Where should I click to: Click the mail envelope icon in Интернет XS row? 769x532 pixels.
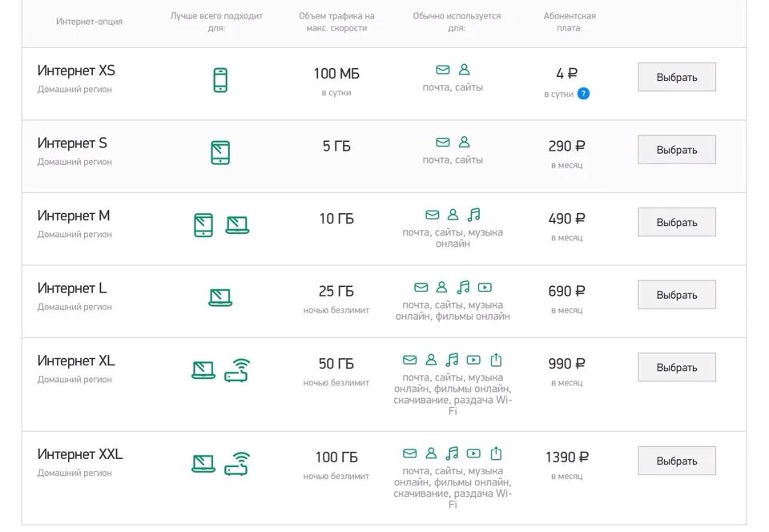coord(443,70)
